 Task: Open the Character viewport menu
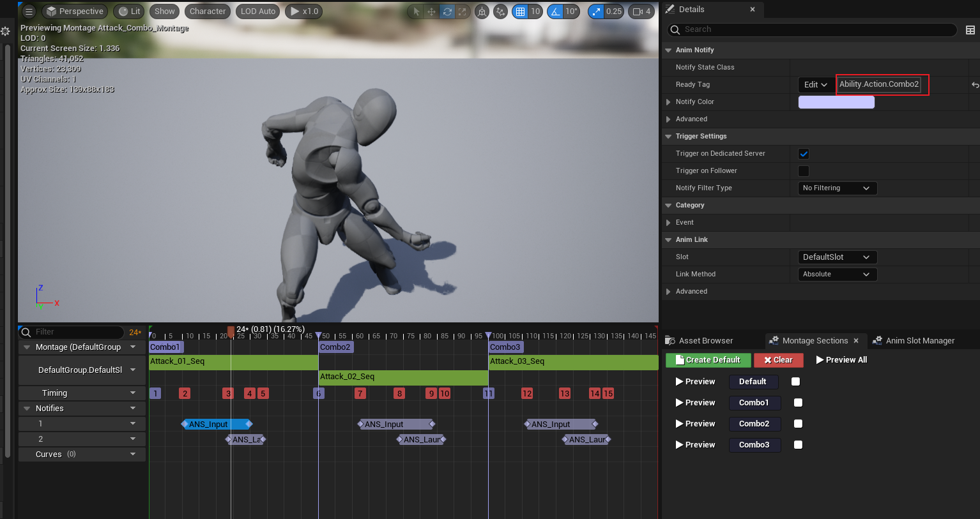[208, 11]
